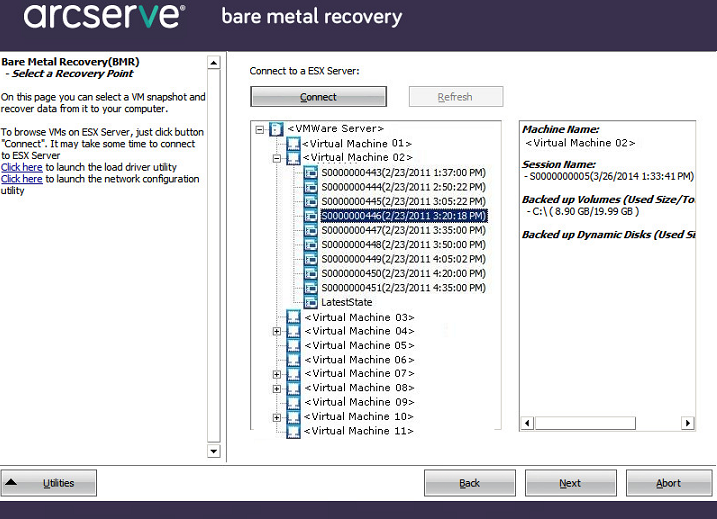Click the Virtual Machine 09 computer icon
717x519 pixels.
click(x=293, y=402)
